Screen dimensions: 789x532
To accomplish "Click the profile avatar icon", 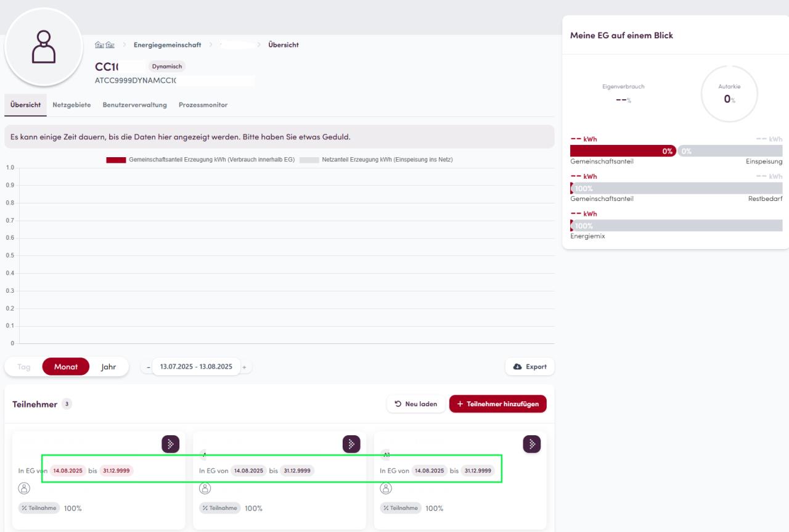I will [43, 47].
